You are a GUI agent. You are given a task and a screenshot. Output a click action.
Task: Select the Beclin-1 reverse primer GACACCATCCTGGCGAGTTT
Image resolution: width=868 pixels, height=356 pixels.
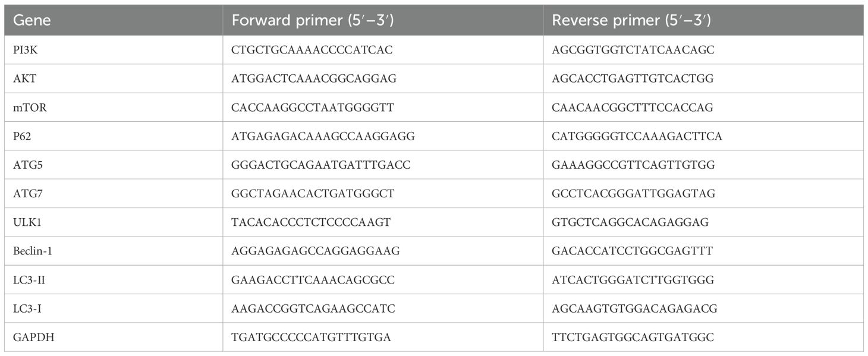633,251
